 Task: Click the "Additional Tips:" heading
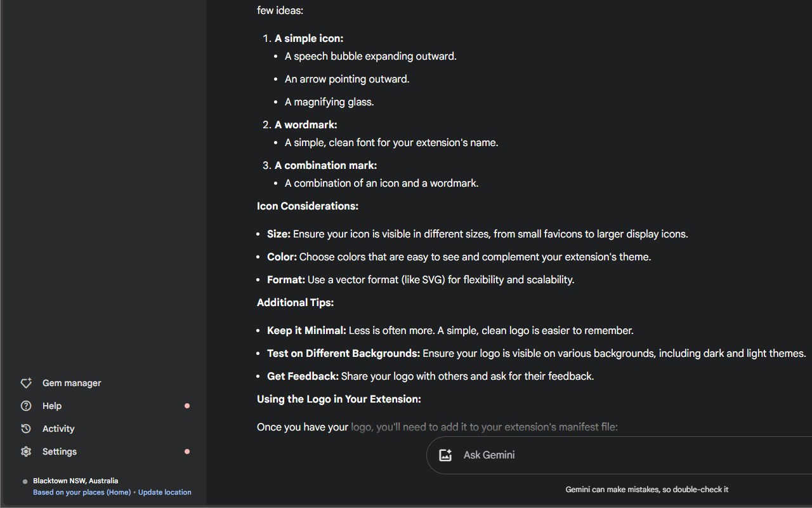[295, 302]
